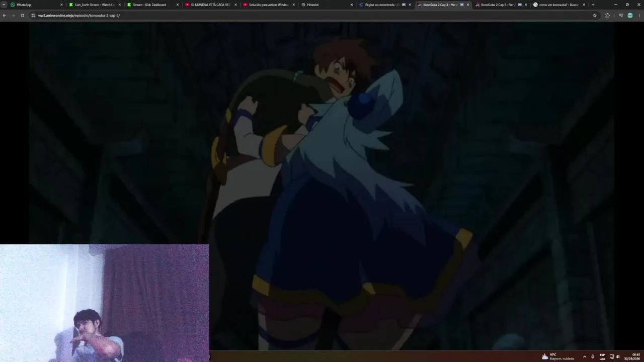View site information icon in address bar
This screenshot has width=644, height=362.
tap(33, 16)
